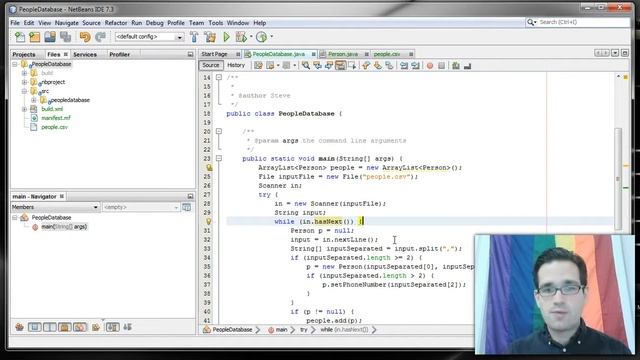Click the Build Project hammer icon
This screenshot has width=640, height=360.
(194, 37)
